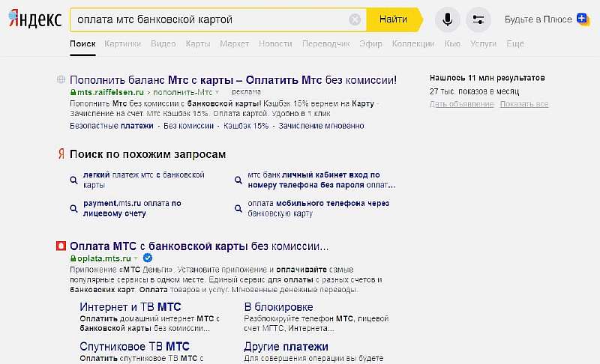The width and height of the screenshot is (600, 364).
Task: Open the Новости tab
Action: [275, 44]
